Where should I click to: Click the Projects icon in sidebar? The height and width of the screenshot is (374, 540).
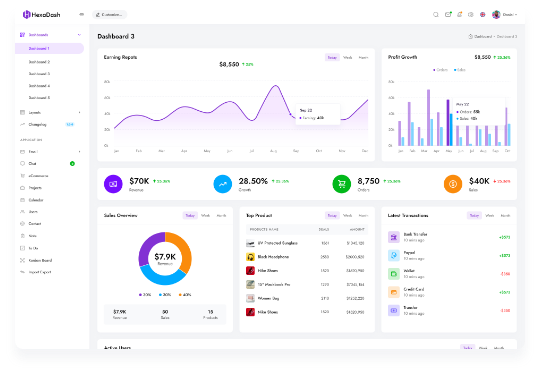tap(22, 188)
